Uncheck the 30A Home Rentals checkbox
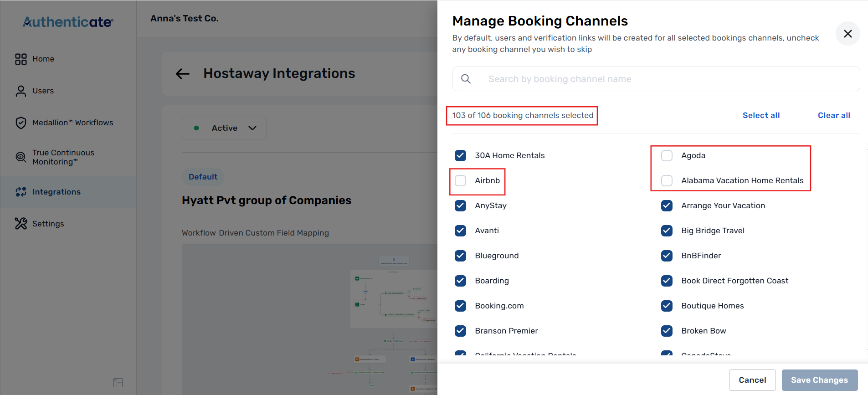Image resolution: width=868 pixels, height=395 pixels. pos(460,155)
